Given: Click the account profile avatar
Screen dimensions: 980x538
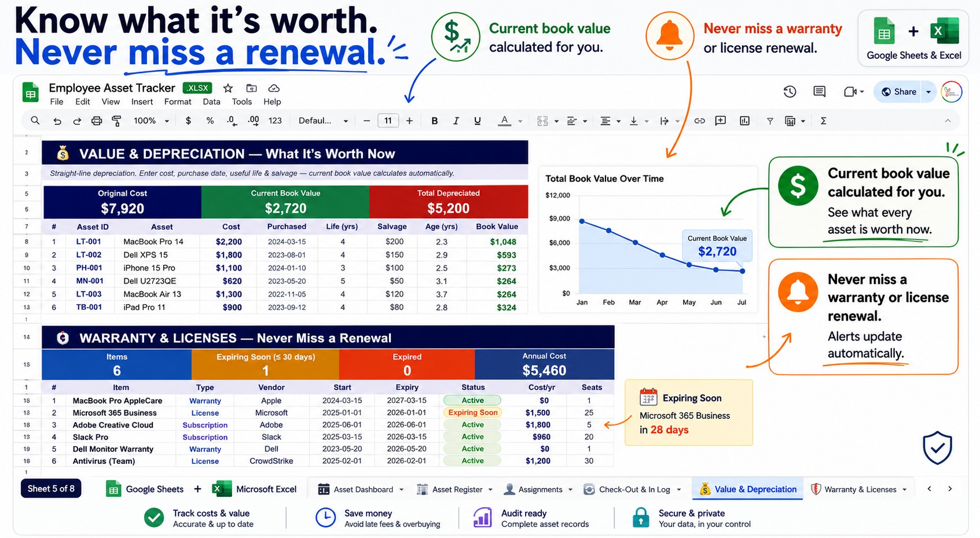Looking at the screenshot, I should pyautogui.click(x=951, y=92).
